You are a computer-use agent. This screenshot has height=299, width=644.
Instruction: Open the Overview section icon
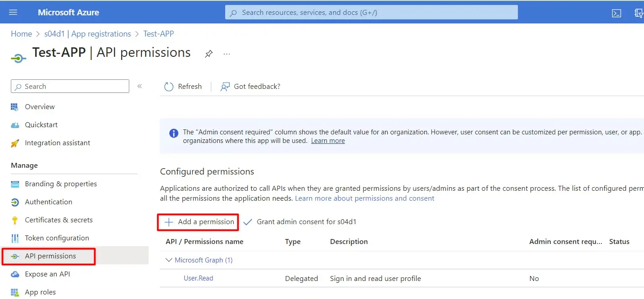click(16, 106)
